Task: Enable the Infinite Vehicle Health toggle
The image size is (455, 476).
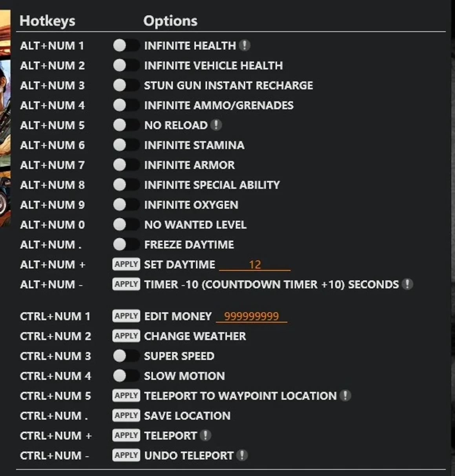Action: click(x=126, y=65)
